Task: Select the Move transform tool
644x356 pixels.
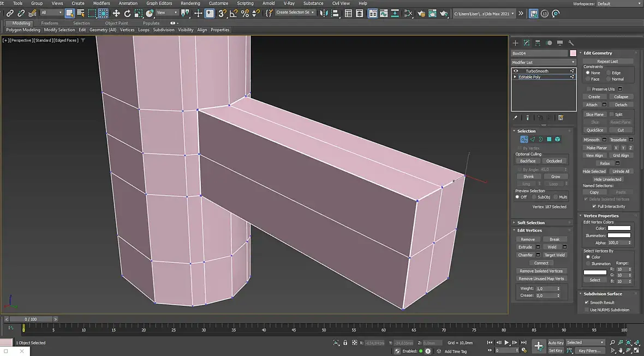Action: click(x=116, y=14)
